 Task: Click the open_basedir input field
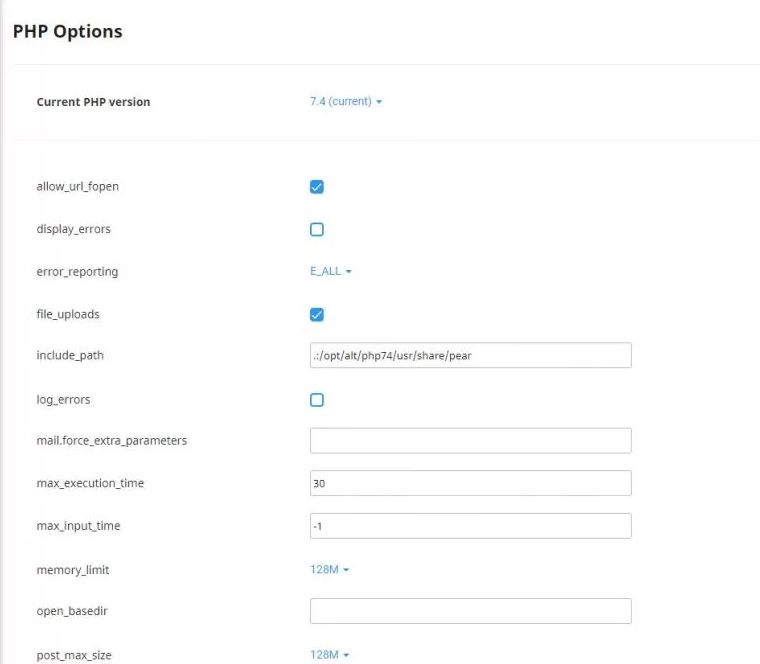click(x=471, y=611)
